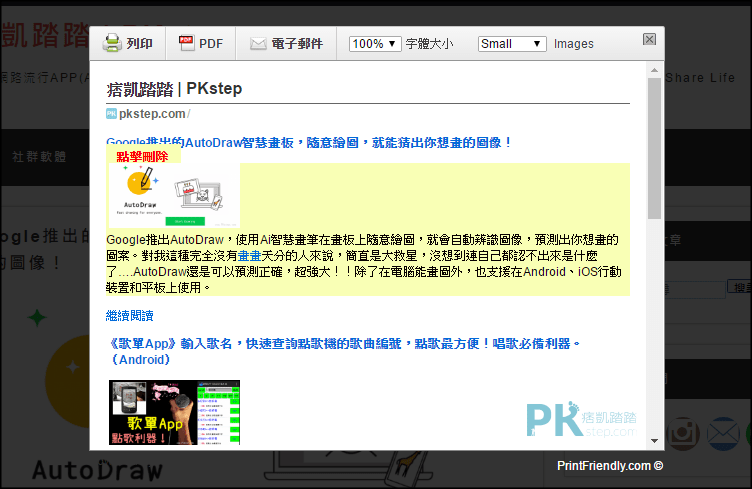Click the PDF button label
Screen dimensions: 752x489
click(211, 44)
